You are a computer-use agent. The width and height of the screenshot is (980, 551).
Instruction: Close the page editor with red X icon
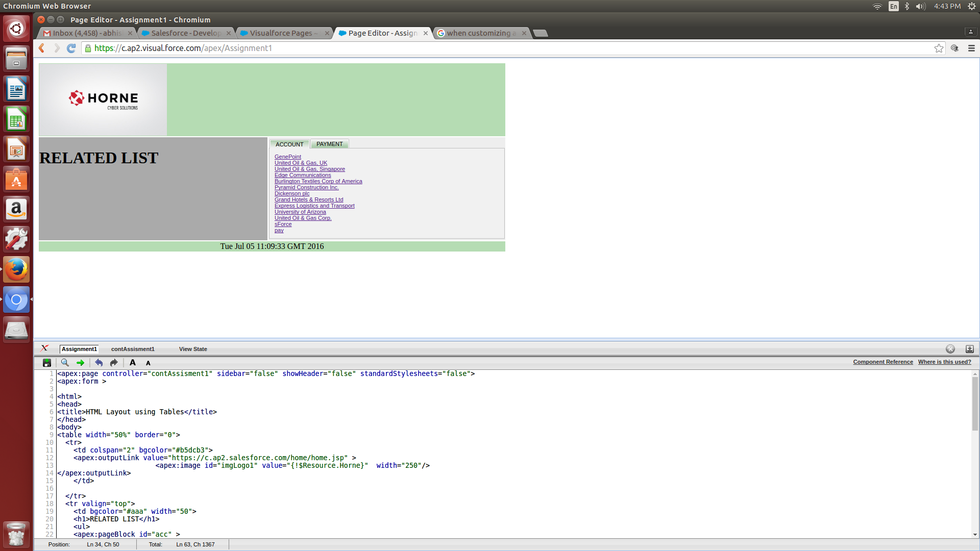coord(44,348)
